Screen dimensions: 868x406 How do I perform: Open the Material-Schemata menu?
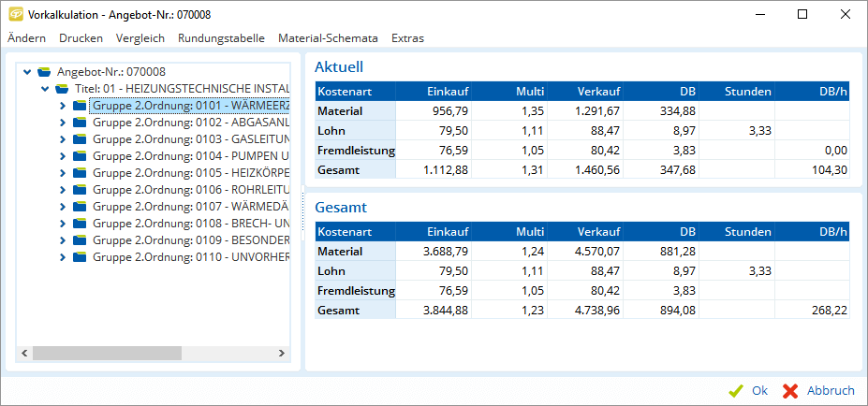(x=328, y=38)
